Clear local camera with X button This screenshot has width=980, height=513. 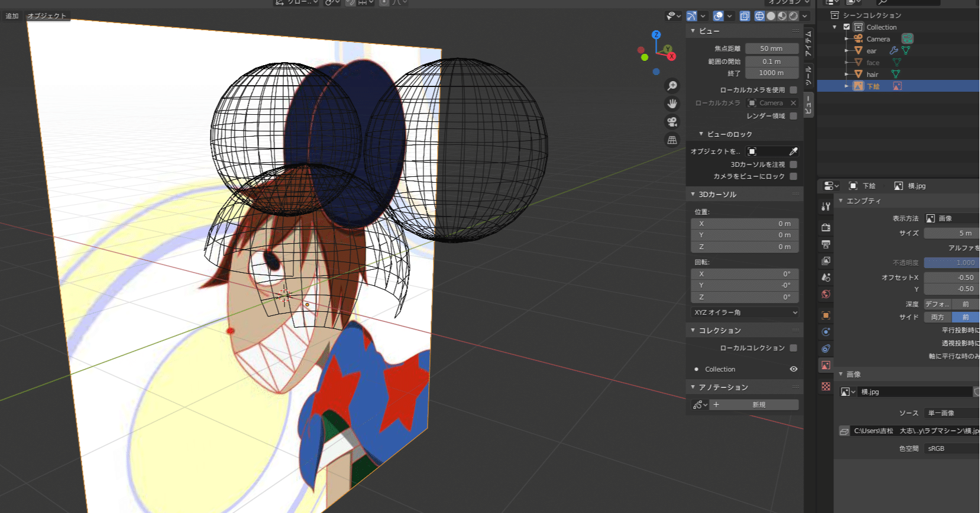(x=793, y=103)
